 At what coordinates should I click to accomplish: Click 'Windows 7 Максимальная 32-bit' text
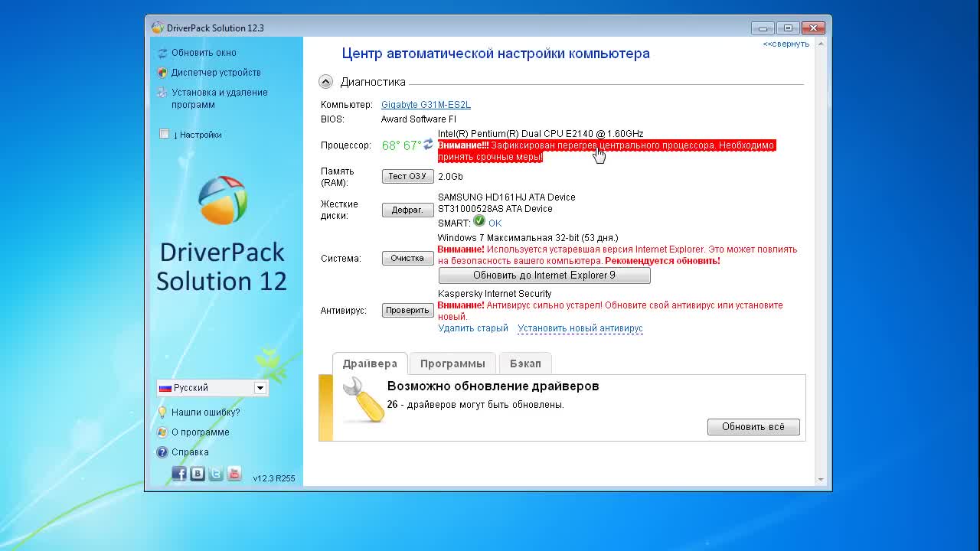click(528, 238)
